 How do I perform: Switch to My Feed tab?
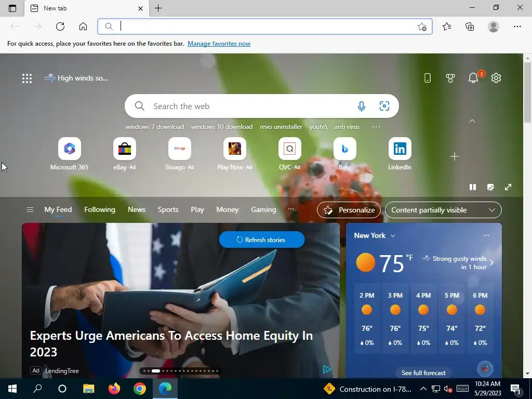[58, 210]
